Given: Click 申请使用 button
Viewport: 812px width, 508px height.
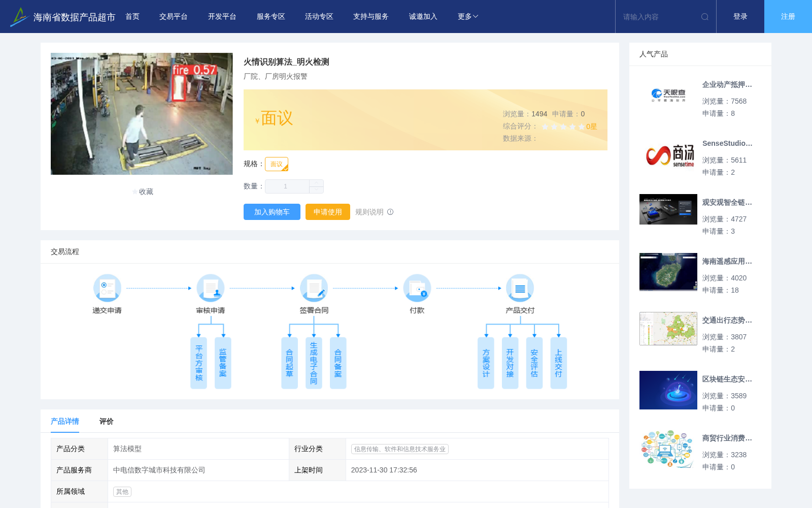Looking at the screenshot, I should coord(328,212).
